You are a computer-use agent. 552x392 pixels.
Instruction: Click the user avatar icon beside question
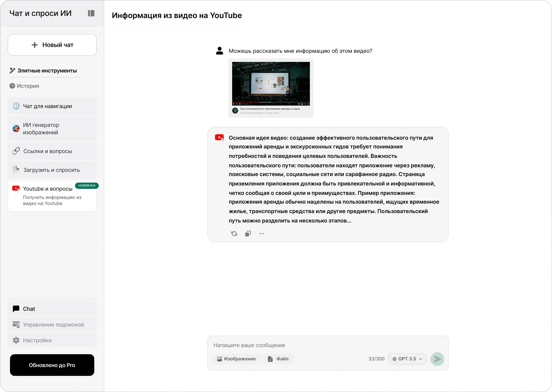coord(219,51)
